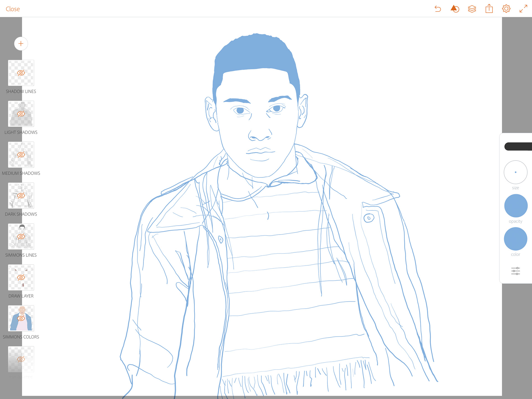Show the SHADOW LINES layer

tap(21, 73)
